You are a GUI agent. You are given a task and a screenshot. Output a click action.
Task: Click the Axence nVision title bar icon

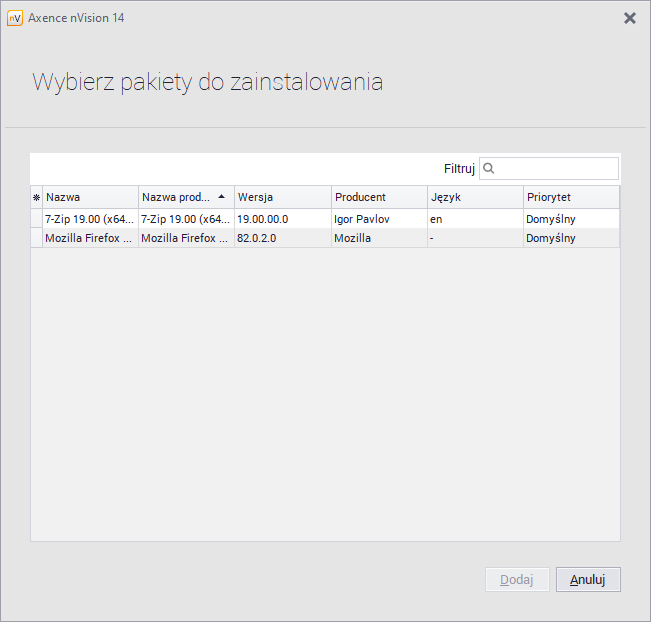15,18
